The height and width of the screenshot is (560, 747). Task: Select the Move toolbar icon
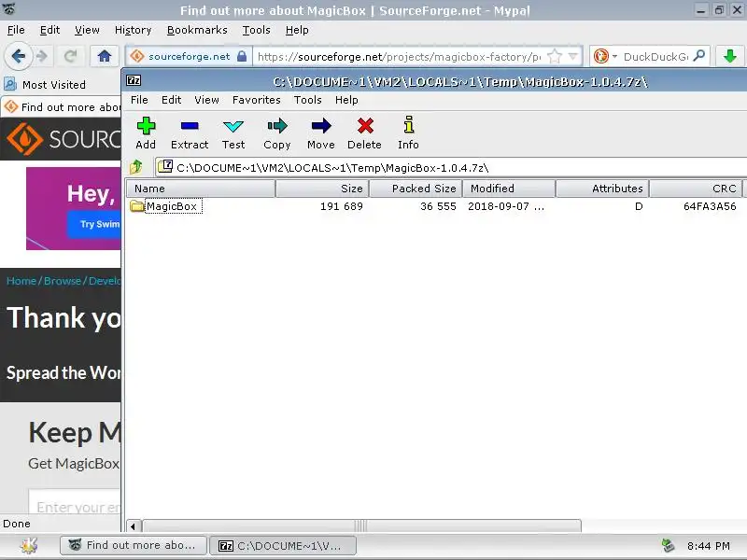(x=321, y=126)
